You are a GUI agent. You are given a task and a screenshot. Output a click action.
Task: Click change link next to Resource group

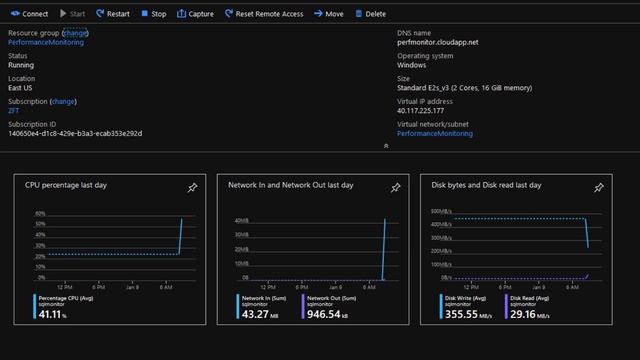click(x=75, y=33)
